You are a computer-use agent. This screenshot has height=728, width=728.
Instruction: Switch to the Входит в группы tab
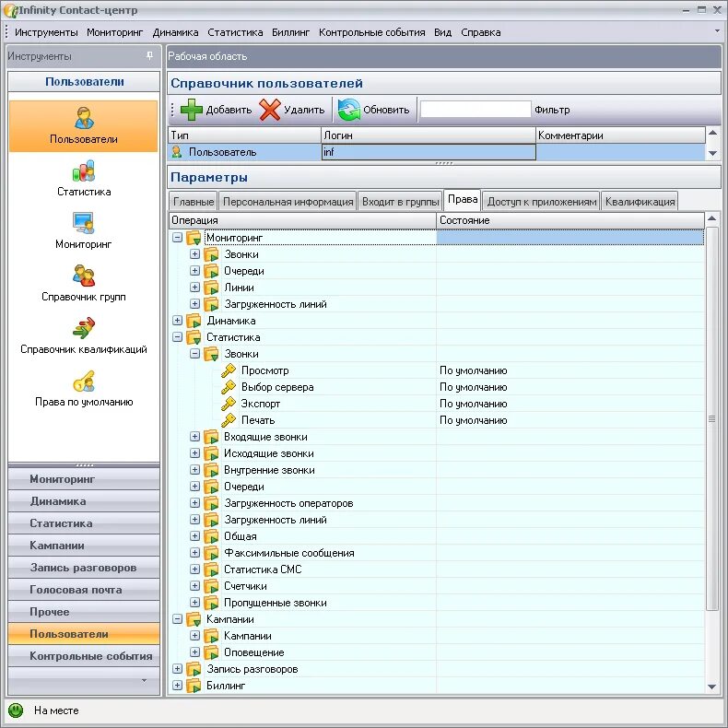[x=401, y=202]
